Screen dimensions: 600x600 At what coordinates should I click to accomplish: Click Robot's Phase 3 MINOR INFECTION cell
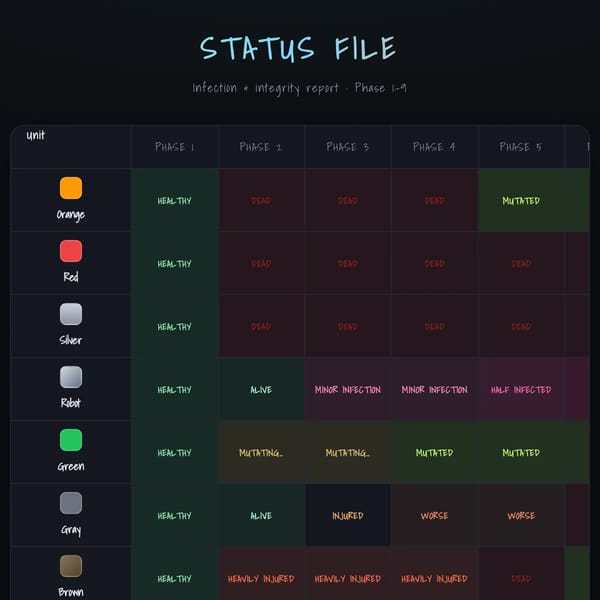[348, 389]
